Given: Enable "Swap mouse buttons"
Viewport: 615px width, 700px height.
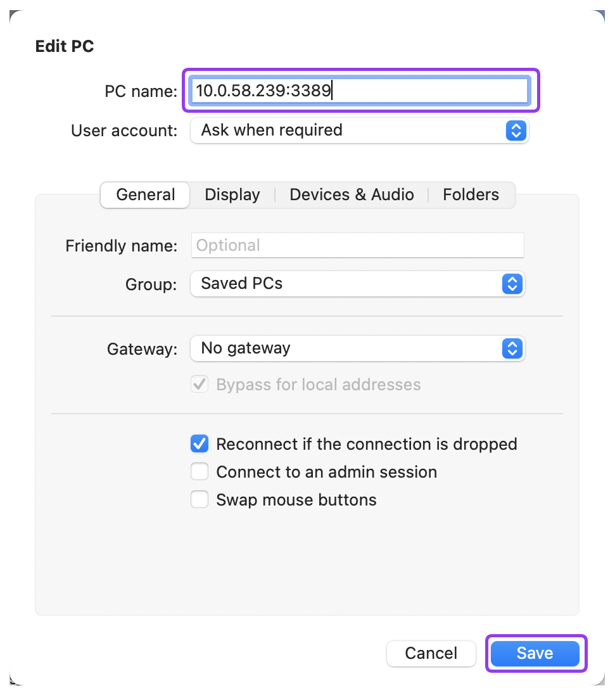Looking at the screenshot, I should point(200,499).
